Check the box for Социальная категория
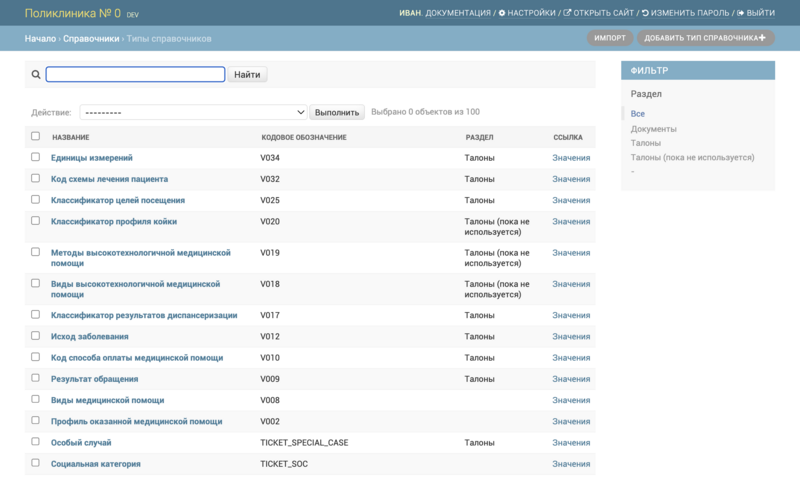800x480 pixels. (x=35, y=463)
